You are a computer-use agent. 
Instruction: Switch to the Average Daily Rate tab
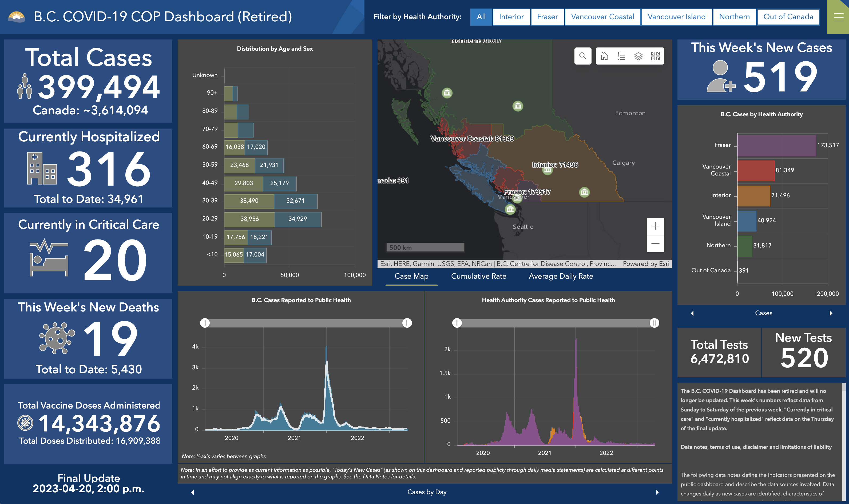pyautogui.click(x=561, y=276)
